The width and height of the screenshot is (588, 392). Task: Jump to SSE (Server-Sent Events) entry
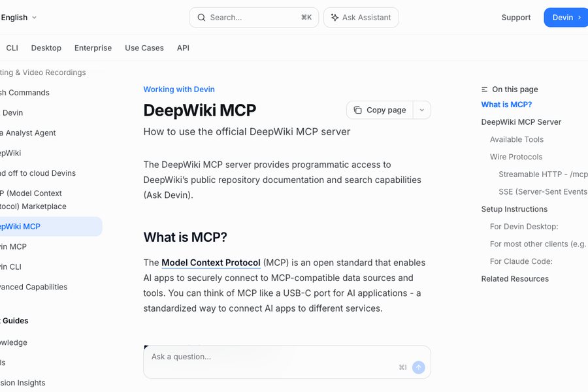click(x=543, y=191)
